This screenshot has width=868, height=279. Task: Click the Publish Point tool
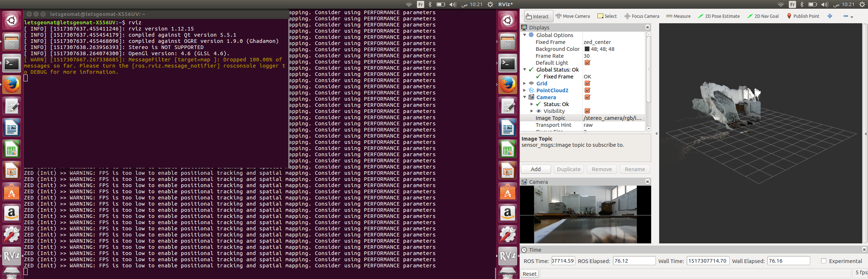coord(803,16)
